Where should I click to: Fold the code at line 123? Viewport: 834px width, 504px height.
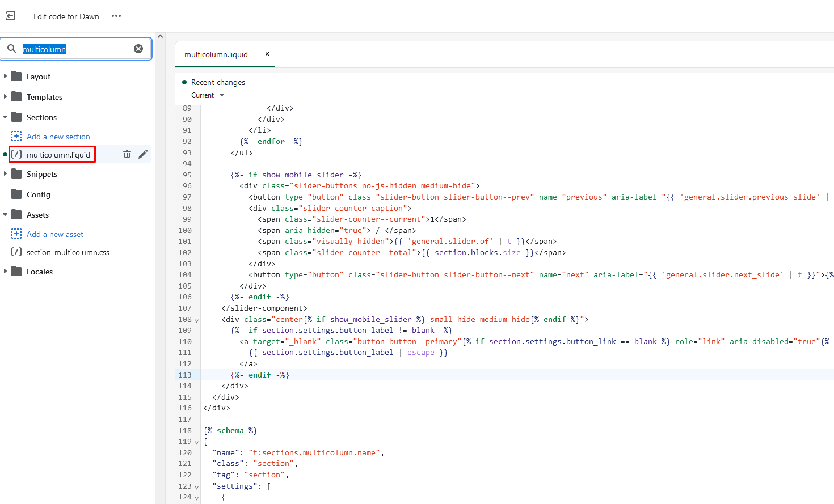tap(197, 487)
